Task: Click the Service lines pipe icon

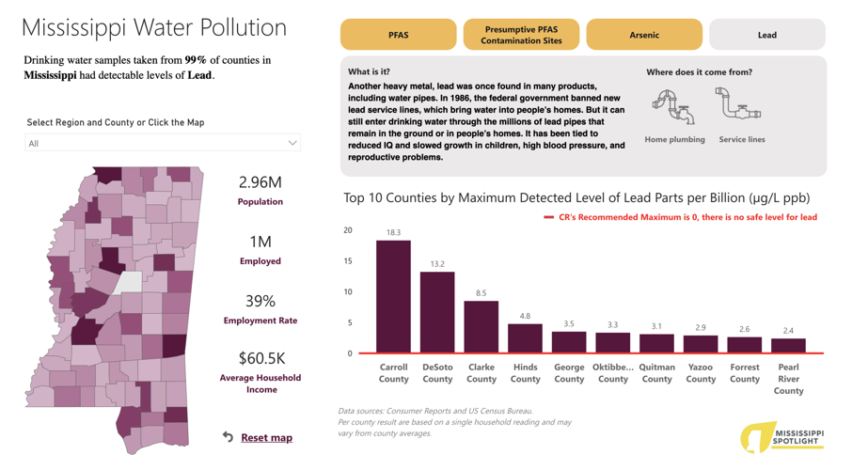Action: 738,103
